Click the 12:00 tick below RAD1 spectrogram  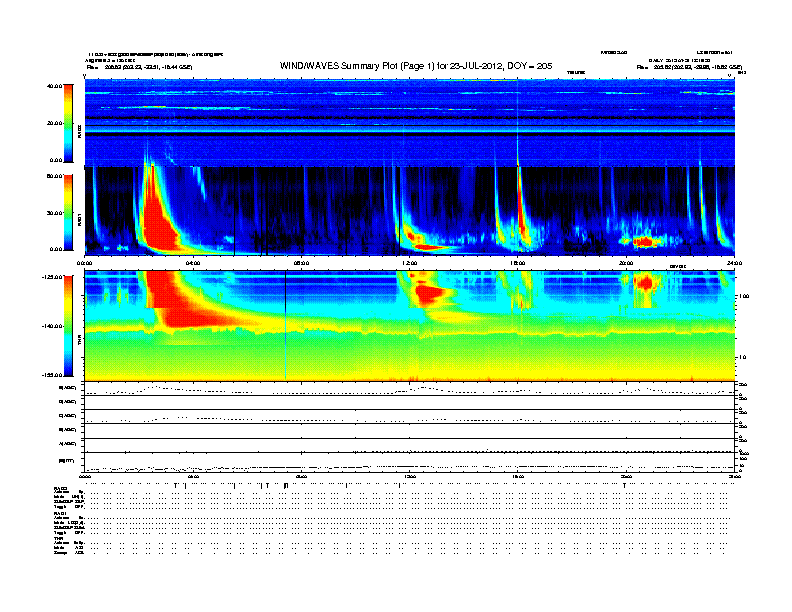[409, 263]
